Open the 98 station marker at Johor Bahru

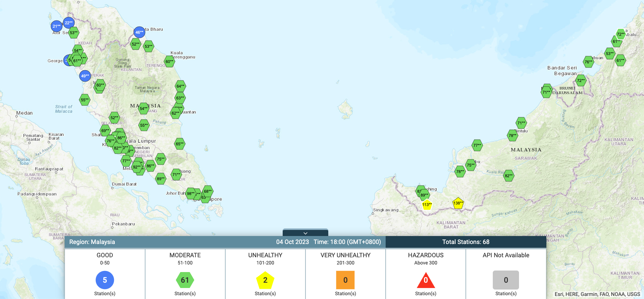point(191,194)
